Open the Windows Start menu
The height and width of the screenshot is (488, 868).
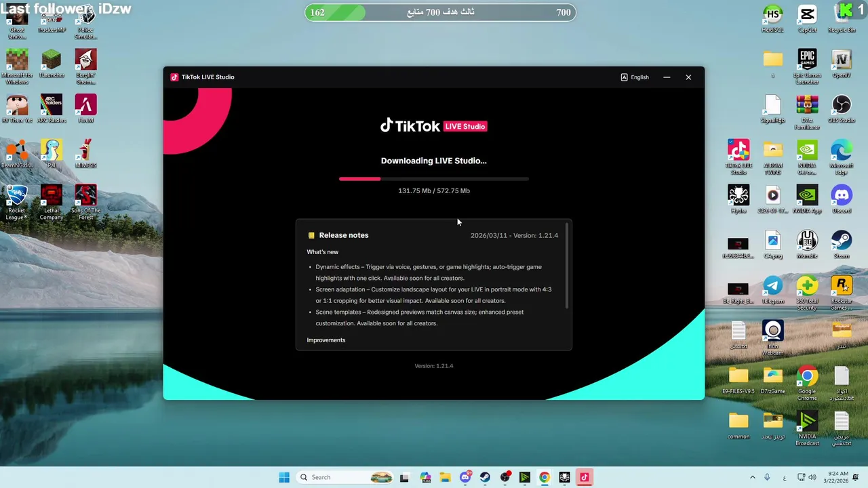pos(284,477)
